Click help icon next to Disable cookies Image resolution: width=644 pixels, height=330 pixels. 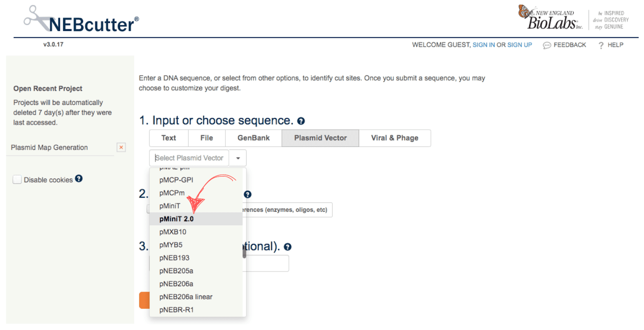coord(79,178)
